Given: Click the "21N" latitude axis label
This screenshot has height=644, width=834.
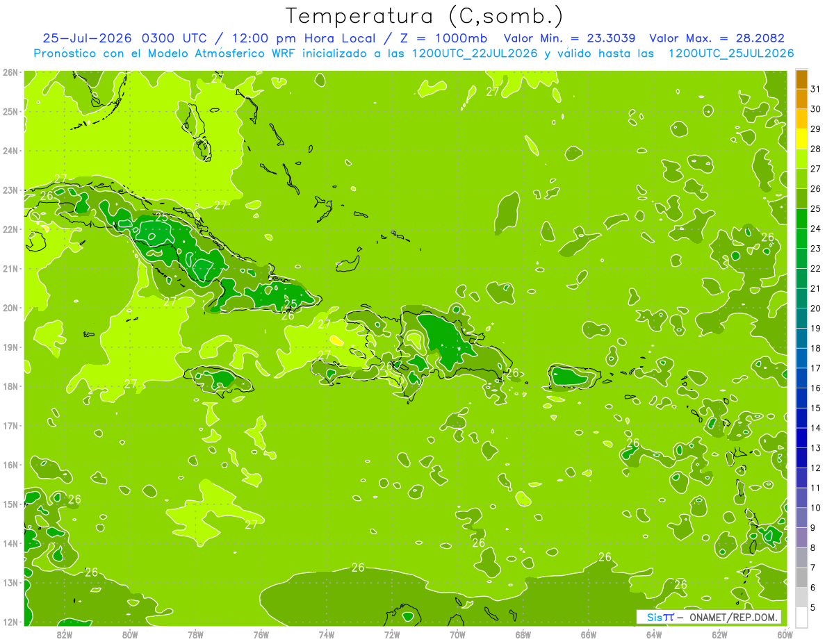Looking at the screenshot, I should pyautogui.click(x=10, y=268).
